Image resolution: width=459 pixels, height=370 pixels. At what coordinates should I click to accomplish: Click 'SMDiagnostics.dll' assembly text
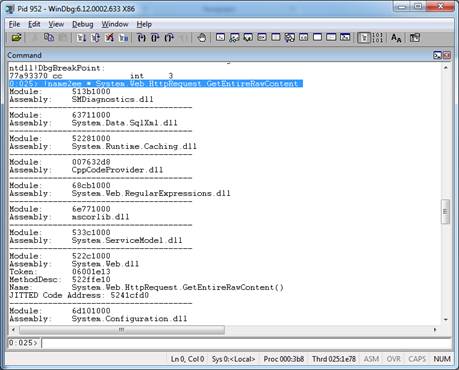coord(113,99)
